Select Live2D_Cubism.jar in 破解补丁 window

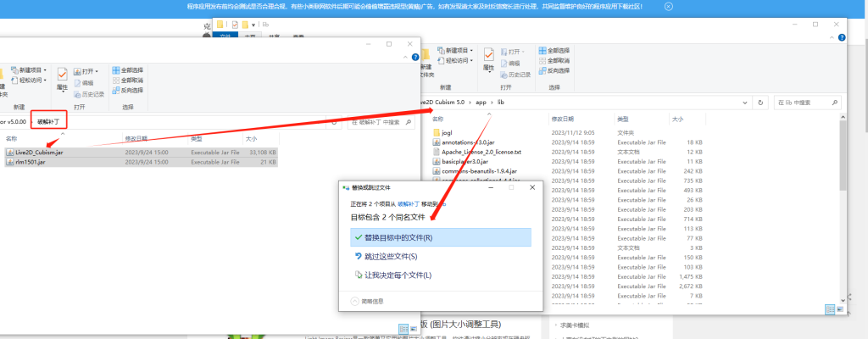[40, 152]
